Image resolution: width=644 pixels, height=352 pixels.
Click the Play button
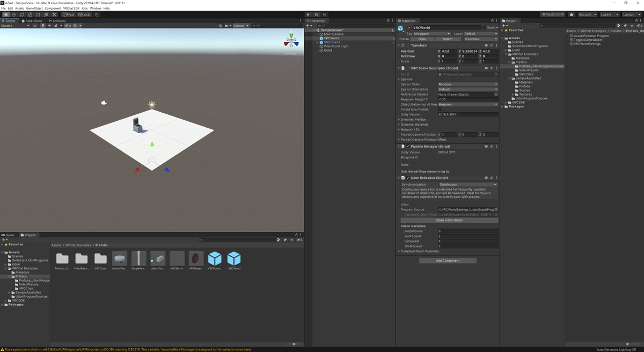click(308, 14)
